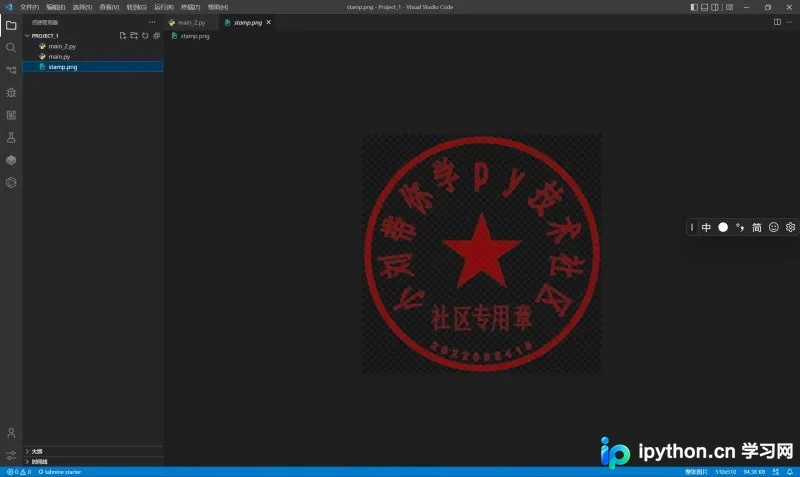Switch to the main_2.py editor tab
Screen dimensions: 800x477
click(x=191, y=22)
